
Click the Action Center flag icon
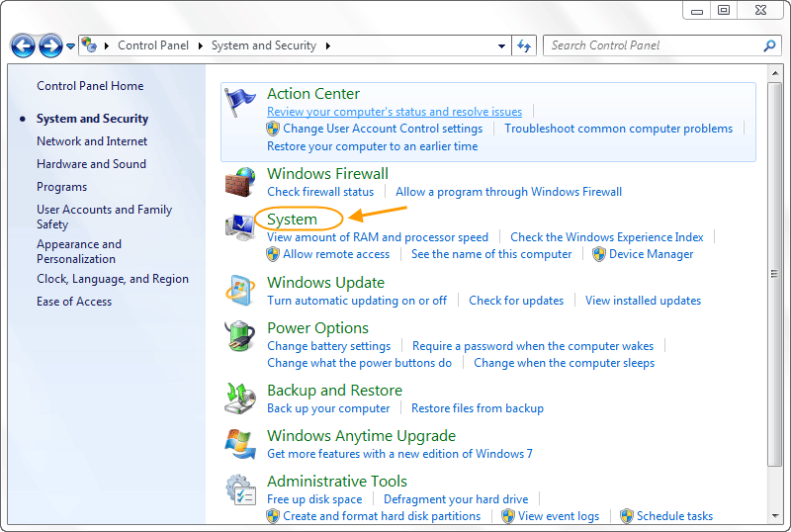tap(240, 102)
